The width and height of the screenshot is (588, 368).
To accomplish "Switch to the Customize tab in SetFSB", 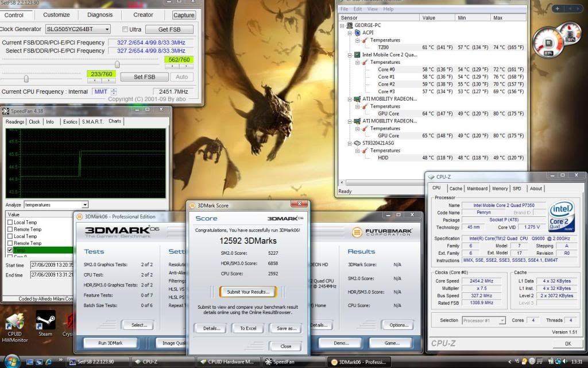I will [56, 14].
